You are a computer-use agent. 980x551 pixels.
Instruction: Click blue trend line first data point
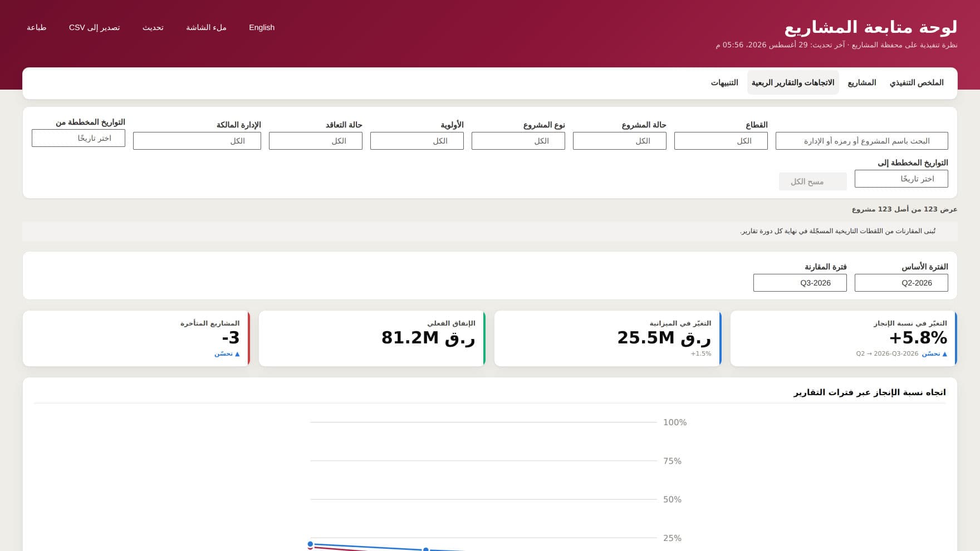[x=310, y=544]
